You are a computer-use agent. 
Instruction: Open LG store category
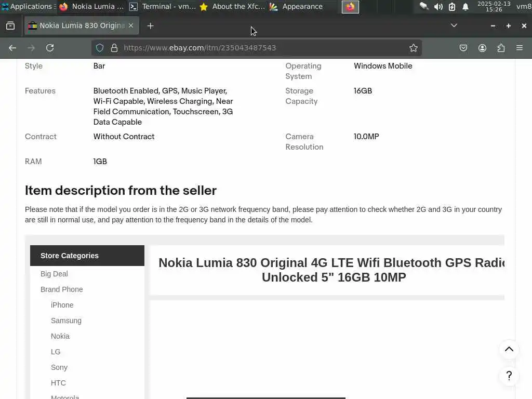click(x=56, y=352)
